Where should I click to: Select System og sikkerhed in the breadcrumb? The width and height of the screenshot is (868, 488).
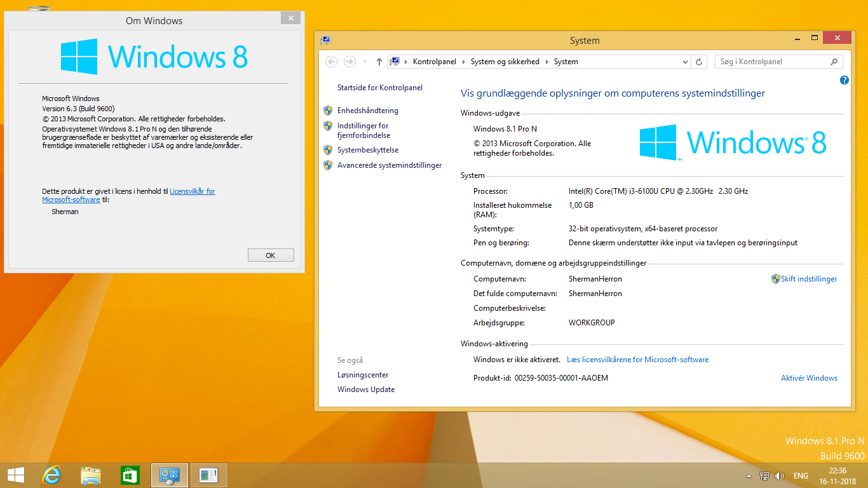(x=505, y=62)
